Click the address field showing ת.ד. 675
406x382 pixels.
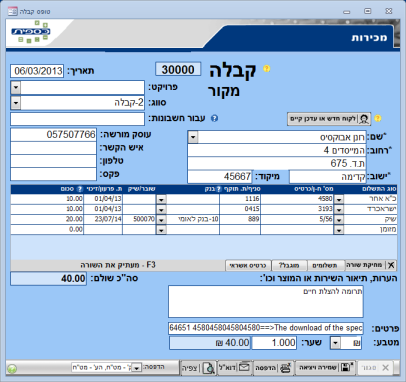pos(277,163)
